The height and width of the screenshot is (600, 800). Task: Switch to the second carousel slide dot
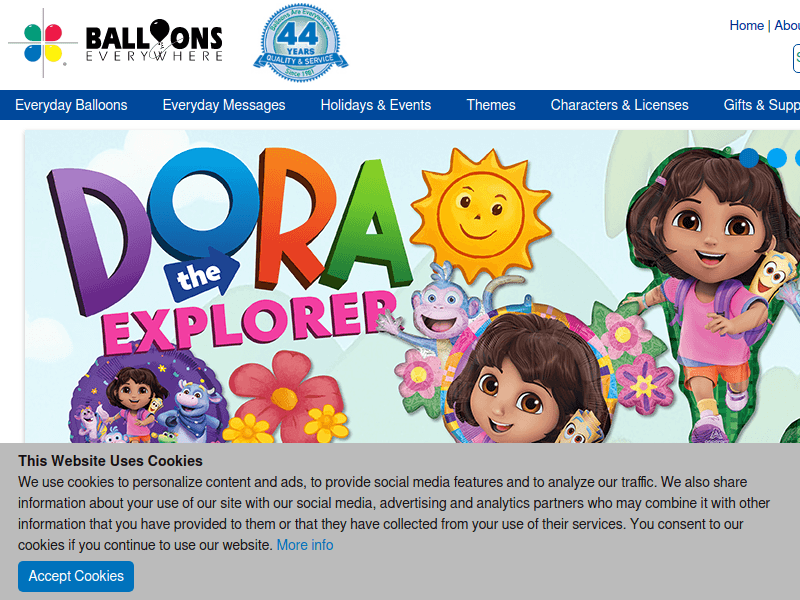click(x=776, y=157)
